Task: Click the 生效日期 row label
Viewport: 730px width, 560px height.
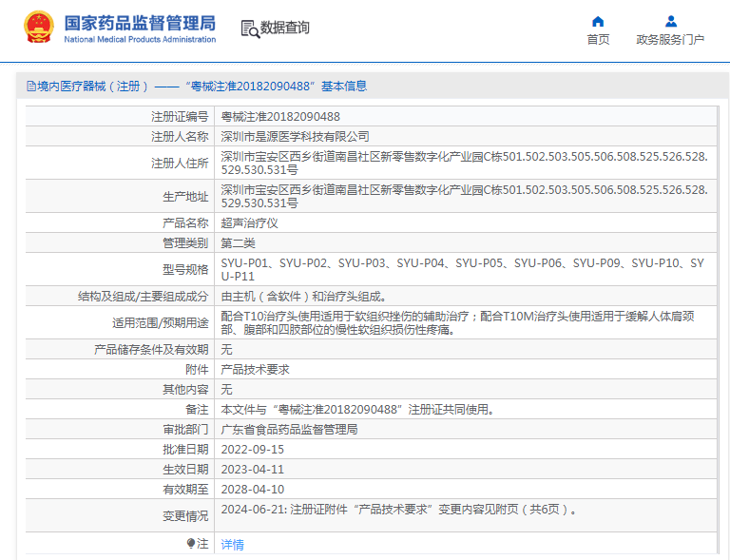Action: pyautogui.click(x=185, y=470)
